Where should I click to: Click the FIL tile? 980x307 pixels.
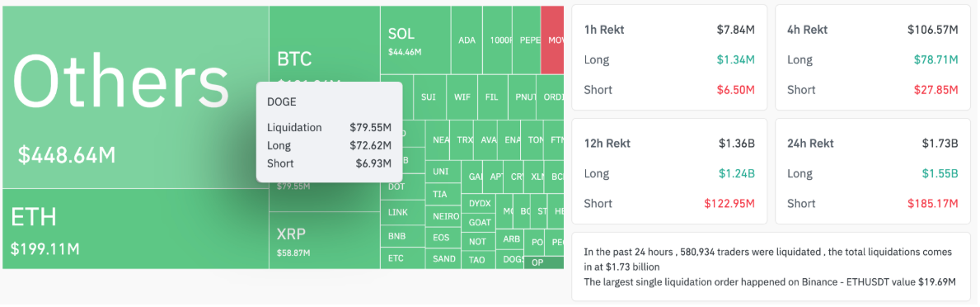pos(493,97)
